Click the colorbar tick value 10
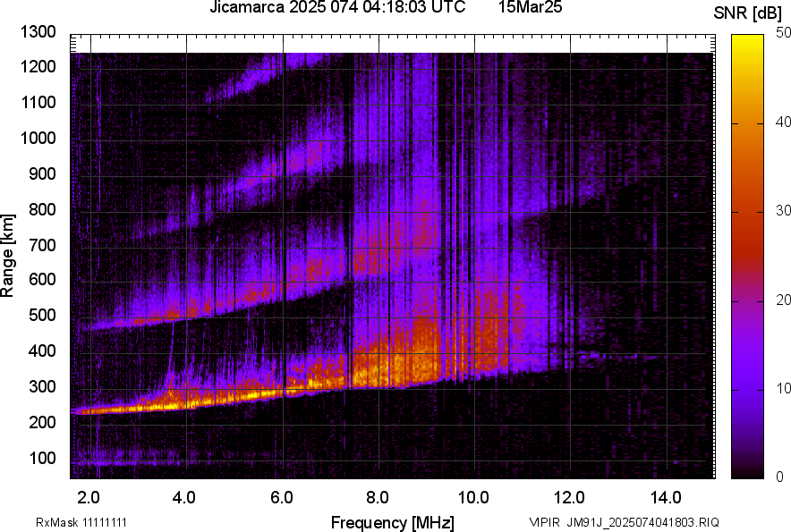Viewport: 791px width, 532px height. point(784,388)
